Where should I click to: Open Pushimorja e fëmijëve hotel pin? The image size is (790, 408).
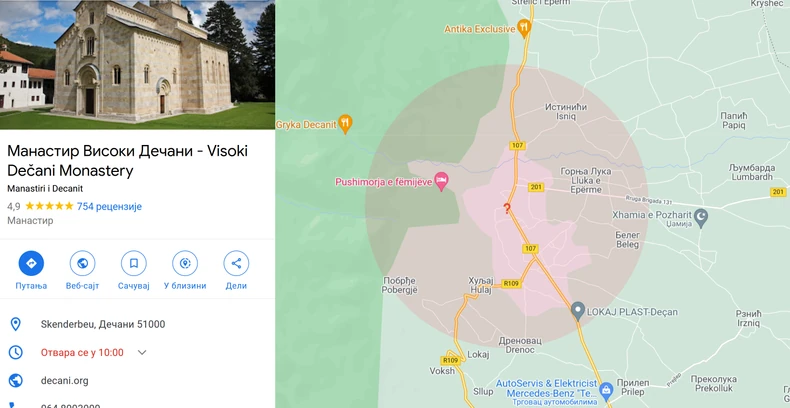pyautogui.click(x=442, y=181)
